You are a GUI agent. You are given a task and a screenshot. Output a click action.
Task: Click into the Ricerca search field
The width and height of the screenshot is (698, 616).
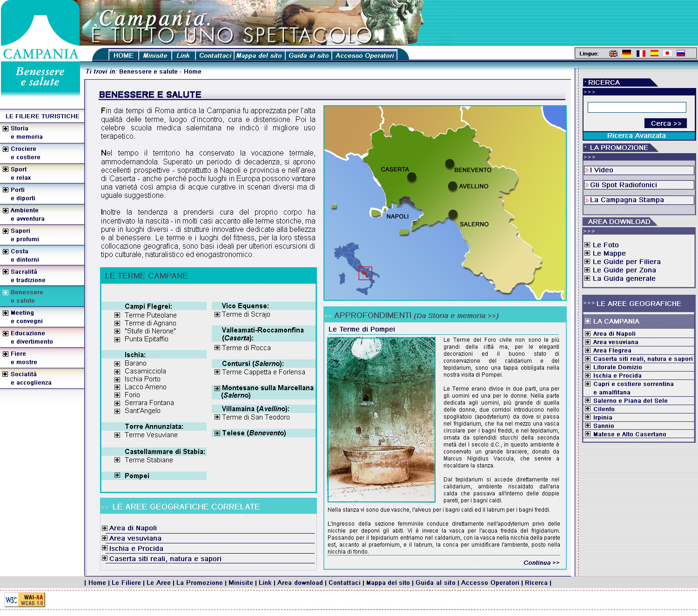click(637, 107)
